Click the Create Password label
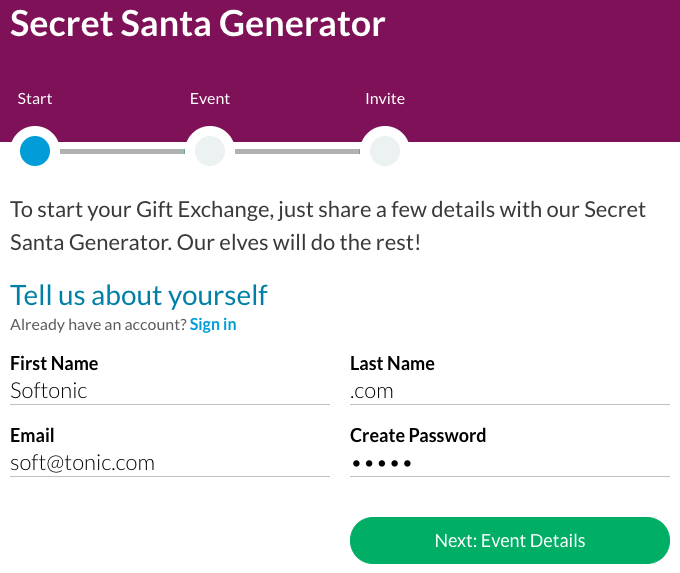Viewport: 680px width, 573px height. coord(418,435)
